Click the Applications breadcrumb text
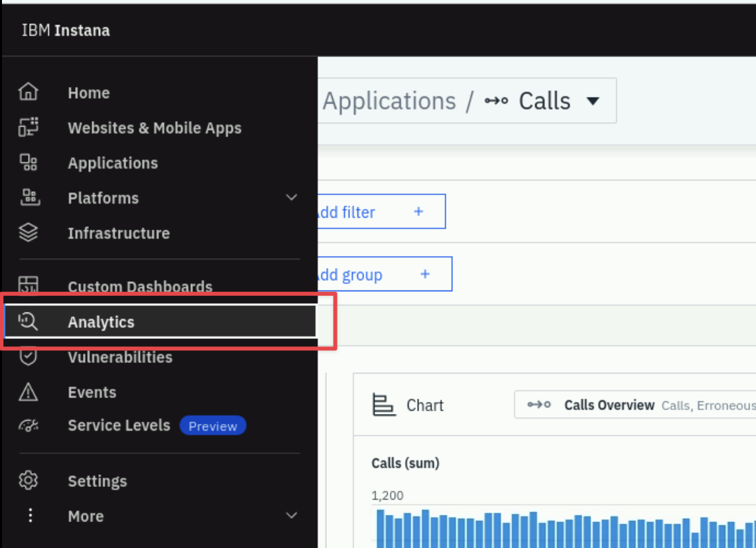Viewport: 756px width, 548px height. pos(389,101)
